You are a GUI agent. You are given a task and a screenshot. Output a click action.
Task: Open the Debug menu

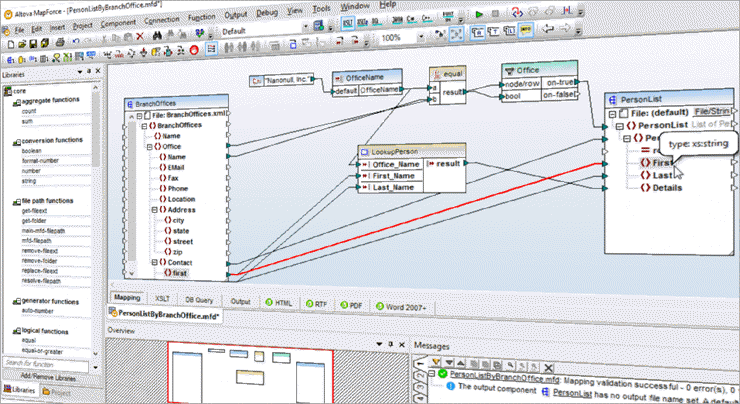[x=267, y=13]
